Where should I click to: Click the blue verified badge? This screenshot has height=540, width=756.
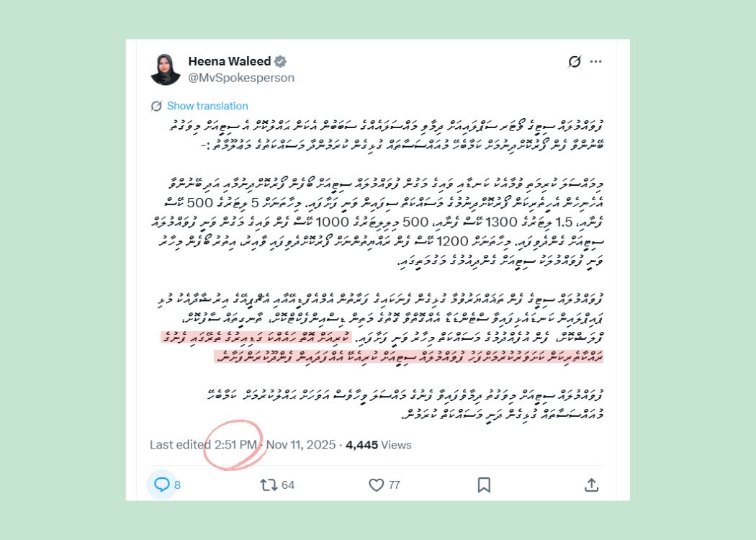(281, 61)
